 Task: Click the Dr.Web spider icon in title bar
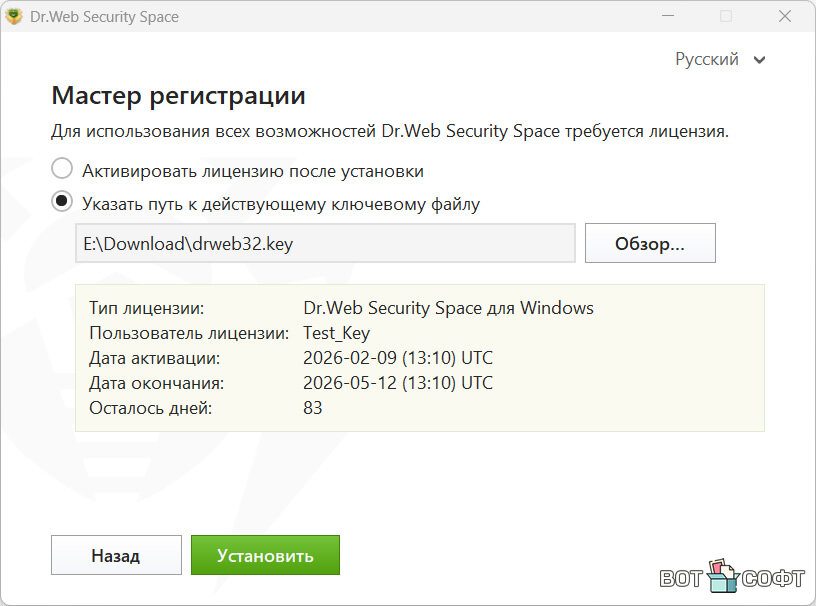(14, 16)
